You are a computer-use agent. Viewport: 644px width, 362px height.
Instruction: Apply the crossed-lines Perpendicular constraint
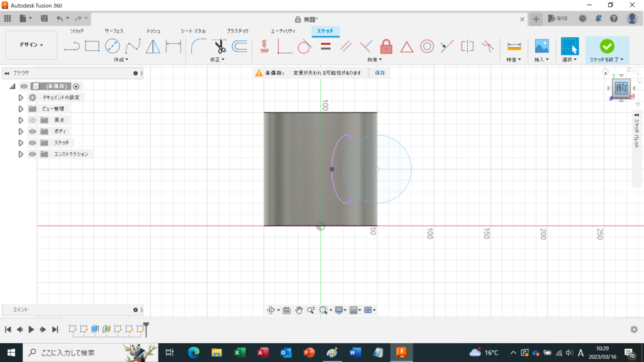click(x=365, y=47)
